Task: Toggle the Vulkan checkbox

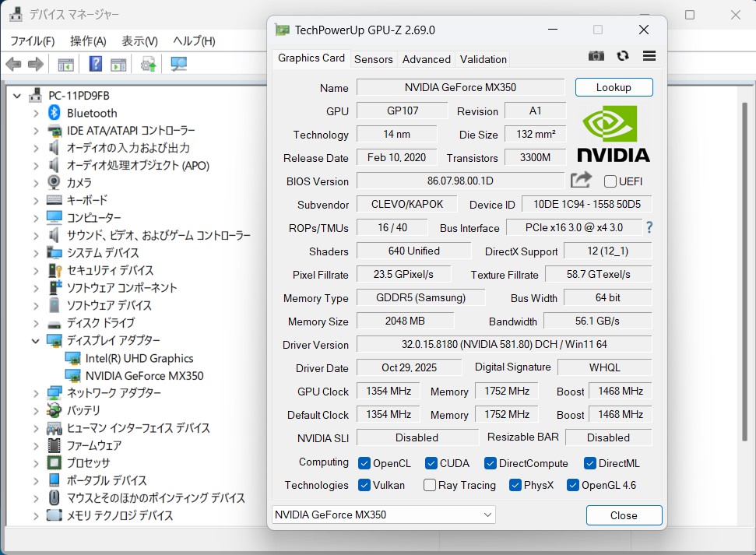Action: click(364, 485)
